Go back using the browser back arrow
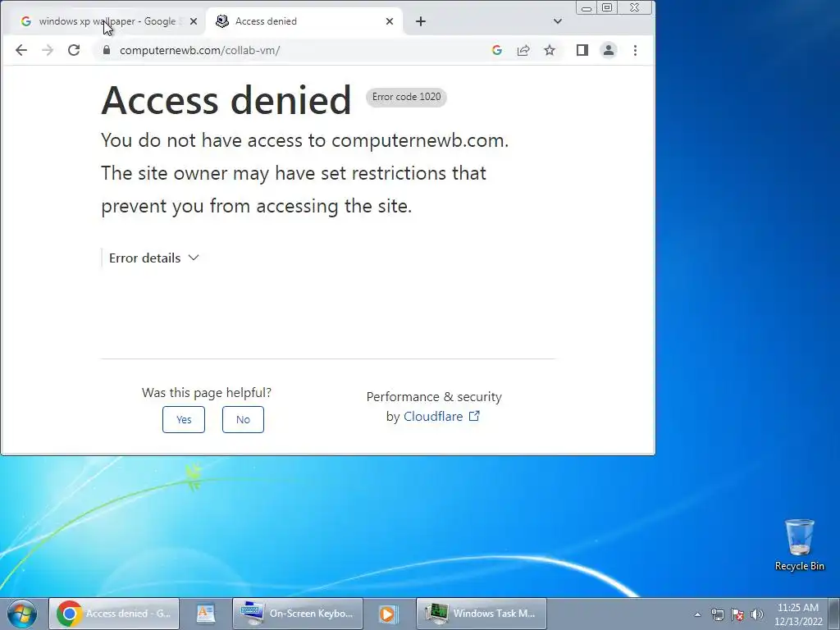 [21, 50]
